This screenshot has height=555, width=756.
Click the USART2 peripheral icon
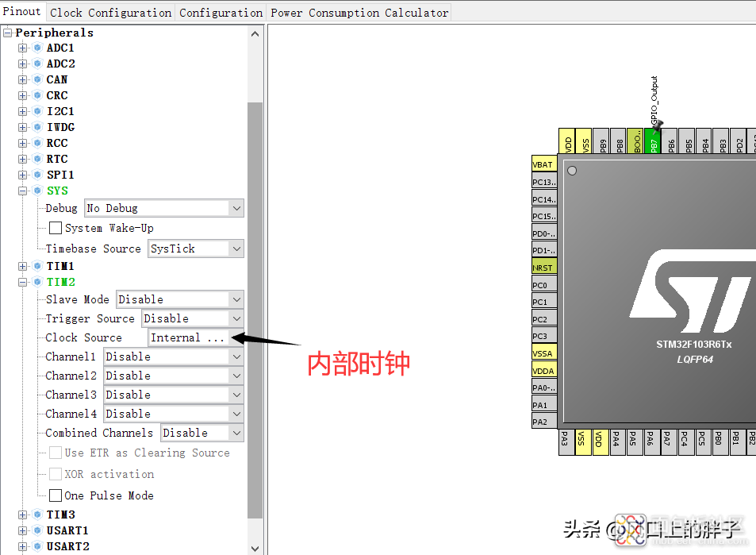pyautogui.click(x=37, y=547)
